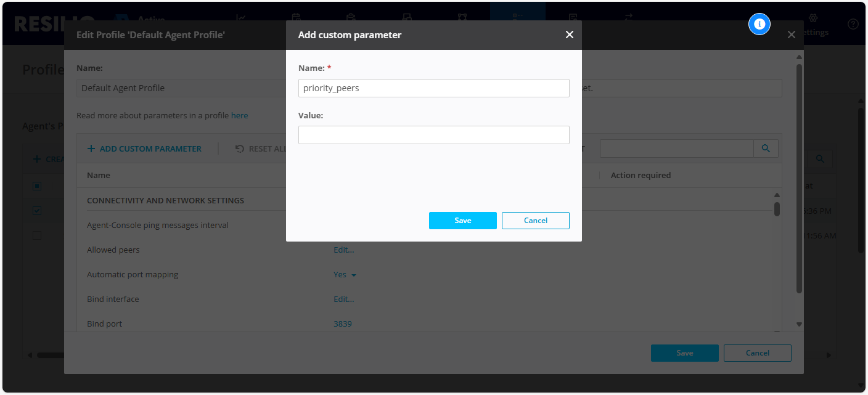Close the Edit Profile dialog

(x=791, y=35)
